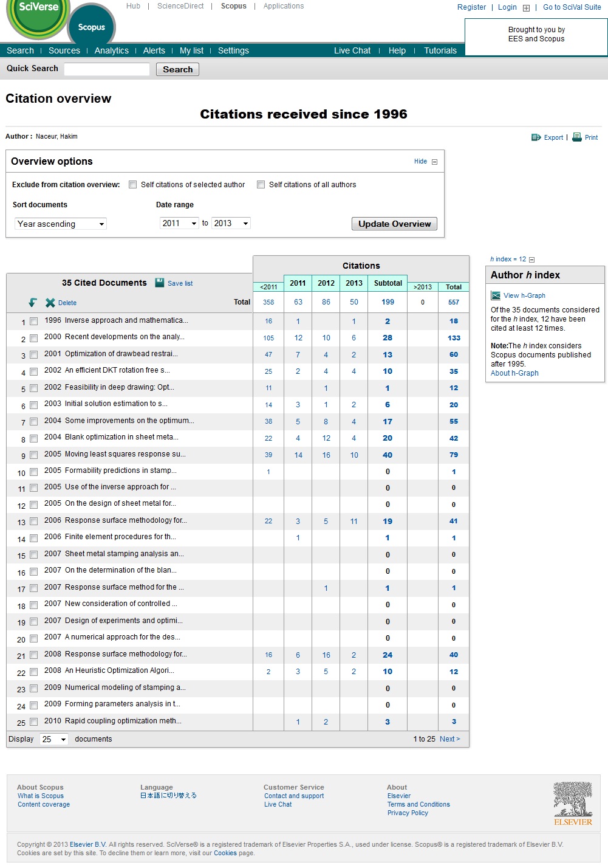
Task: Click into the Quick Search input field
Action: coord(107,69)
